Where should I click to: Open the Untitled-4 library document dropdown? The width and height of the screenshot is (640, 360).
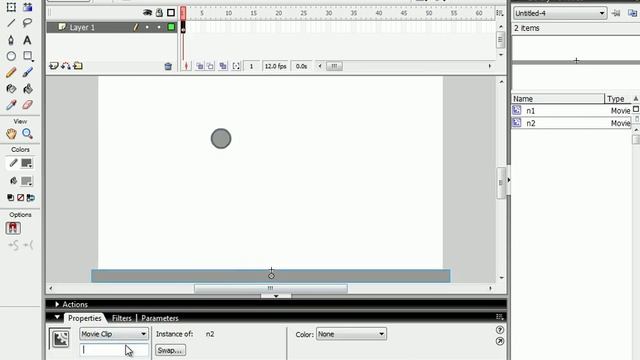coord(560,13)
